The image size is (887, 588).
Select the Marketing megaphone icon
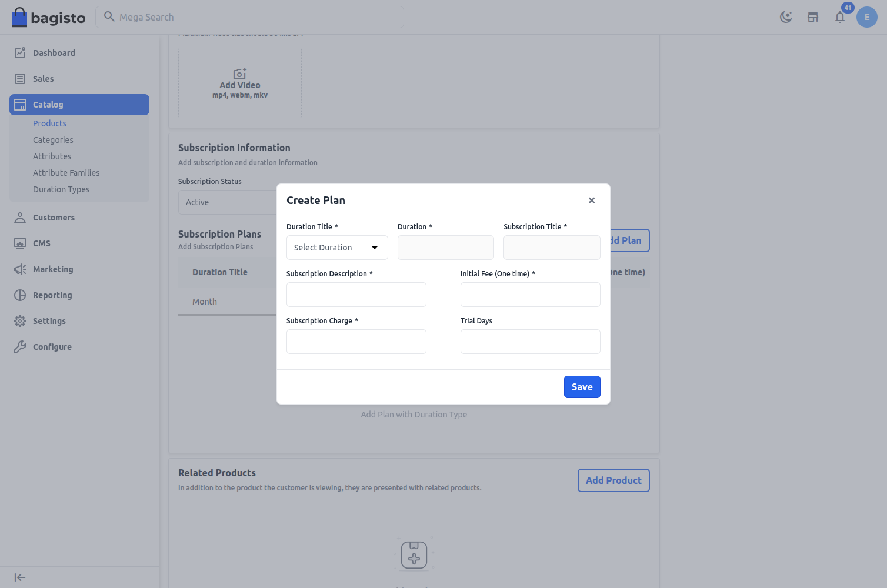(x=20, y=269)
